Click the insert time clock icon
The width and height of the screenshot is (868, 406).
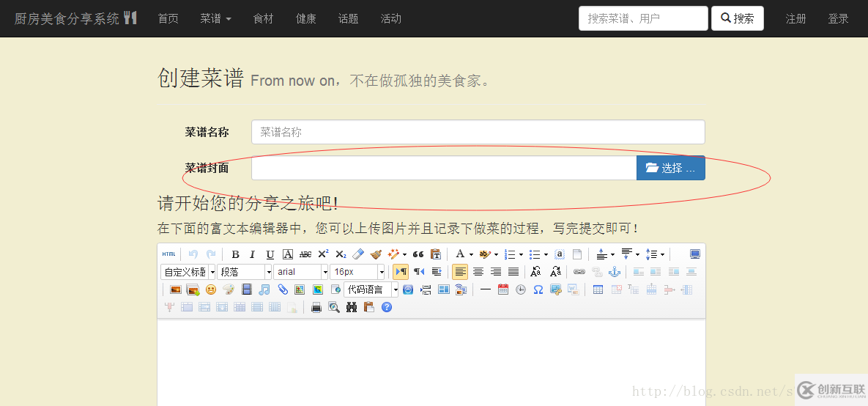coord(520,289)
